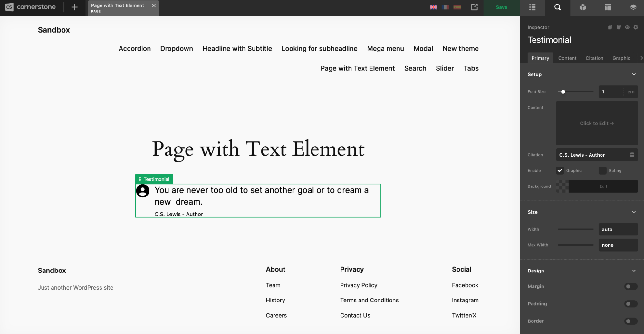Toggle the Border switch
This screenshot has height=334, width=644.
630,321
